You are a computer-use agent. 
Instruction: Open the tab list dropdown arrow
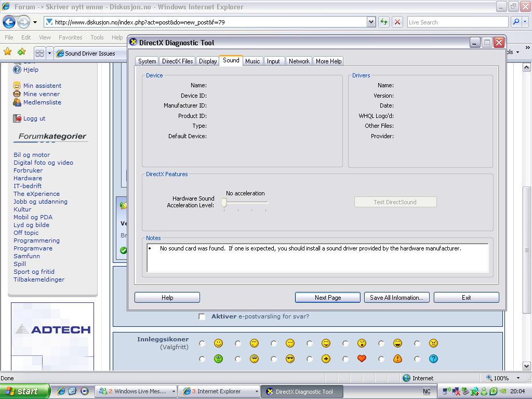49,54
